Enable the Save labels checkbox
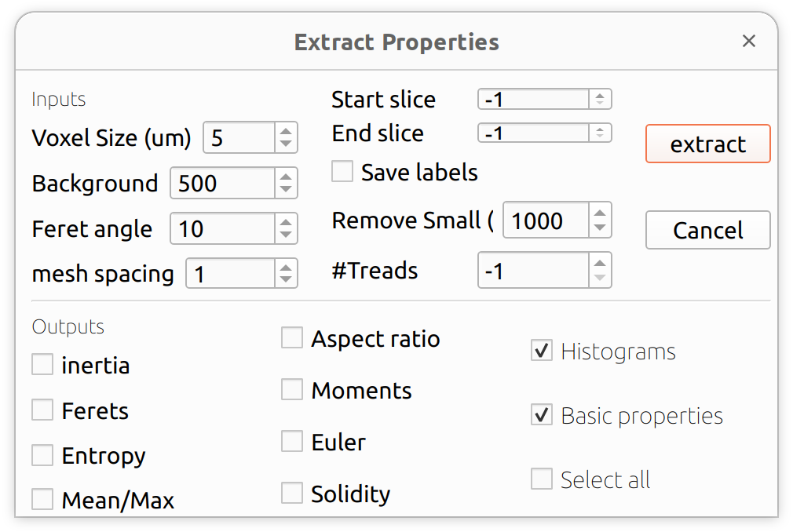The image size is (793, 532). tap(342, 172)
